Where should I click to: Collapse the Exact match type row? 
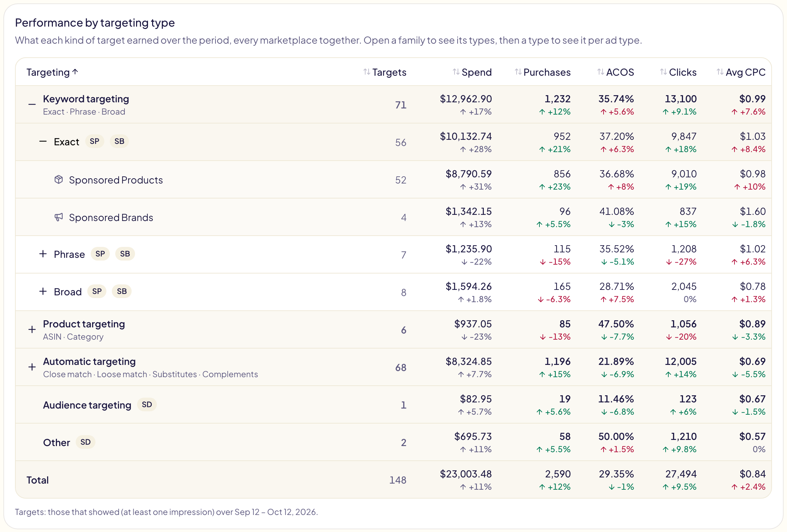(x=43, y=141)
